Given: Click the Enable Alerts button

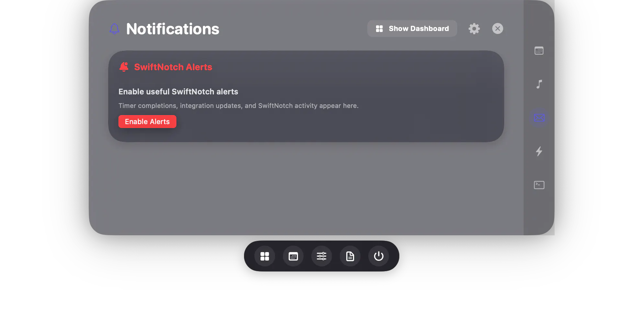Looking at the screenshot, I should [x=147, y=122].
